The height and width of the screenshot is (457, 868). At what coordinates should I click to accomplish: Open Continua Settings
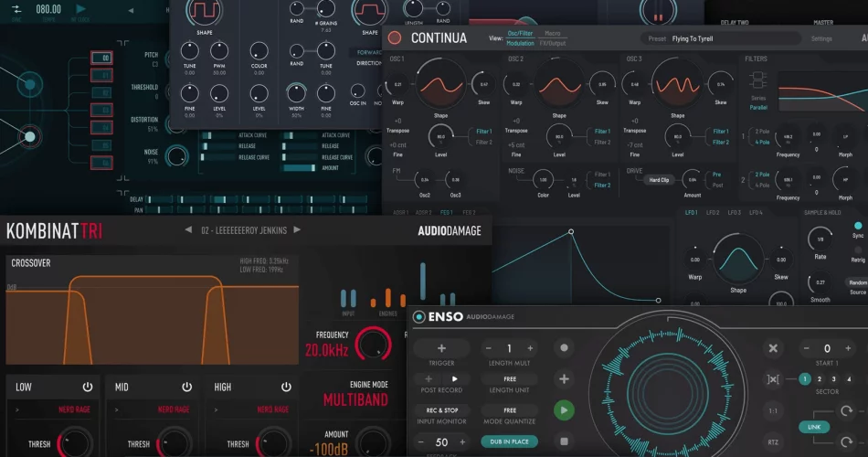(x=821, y=38)
